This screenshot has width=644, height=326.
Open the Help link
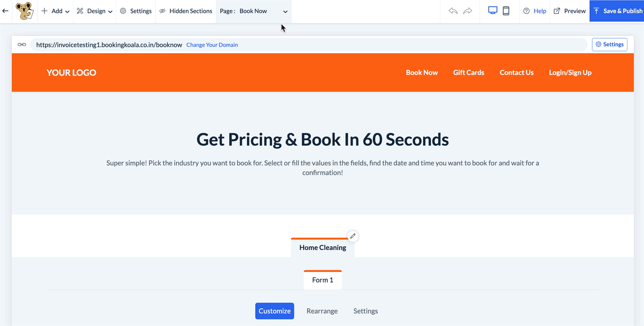(x=535, y=11)
